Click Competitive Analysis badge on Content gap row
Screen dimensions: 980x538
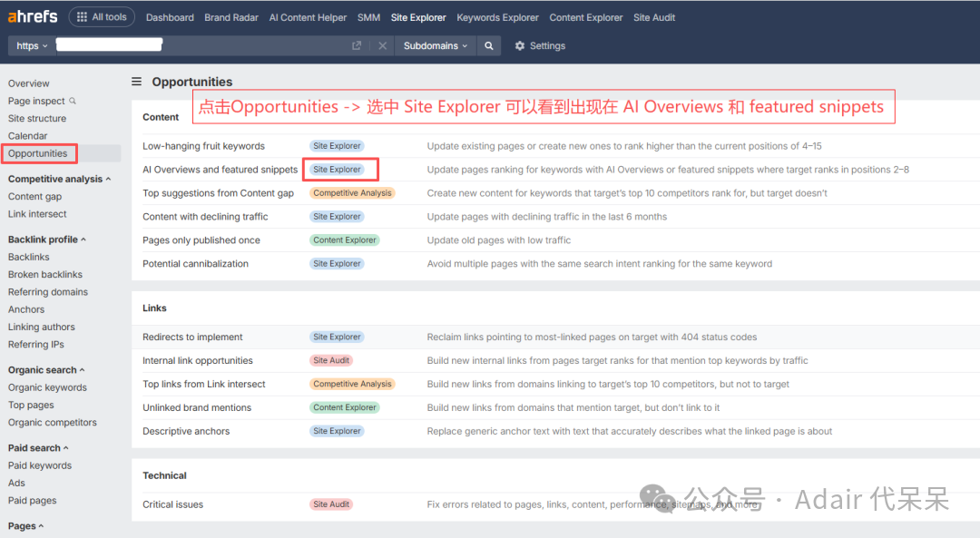(x=352, y=193)
